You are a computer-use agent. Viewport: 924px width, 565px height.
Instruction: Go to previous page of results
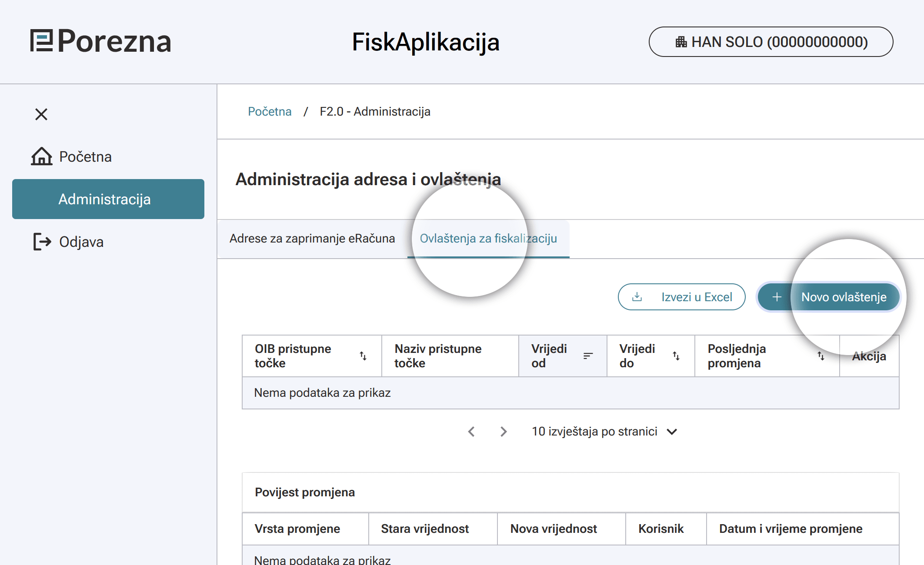coord(471,432)
